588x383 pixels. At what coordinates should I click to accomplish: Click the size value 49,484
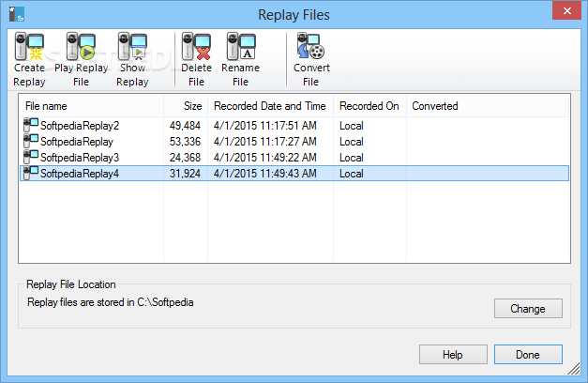pyautogui.click(x=185, y=126)
